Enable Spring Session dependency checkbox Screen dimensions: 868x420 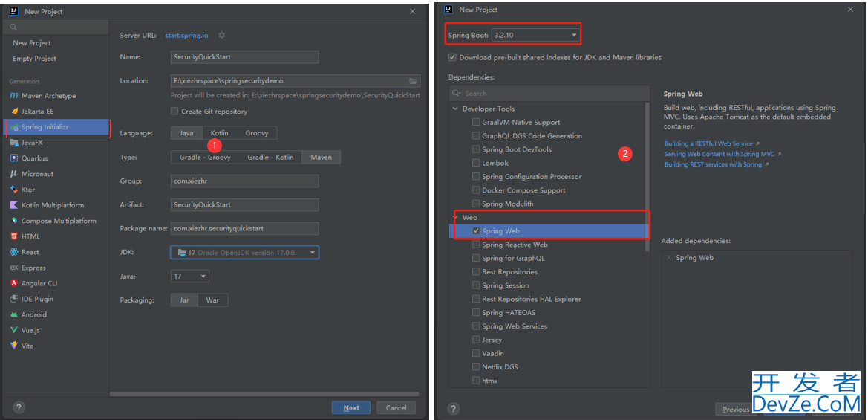coord(476,285)
